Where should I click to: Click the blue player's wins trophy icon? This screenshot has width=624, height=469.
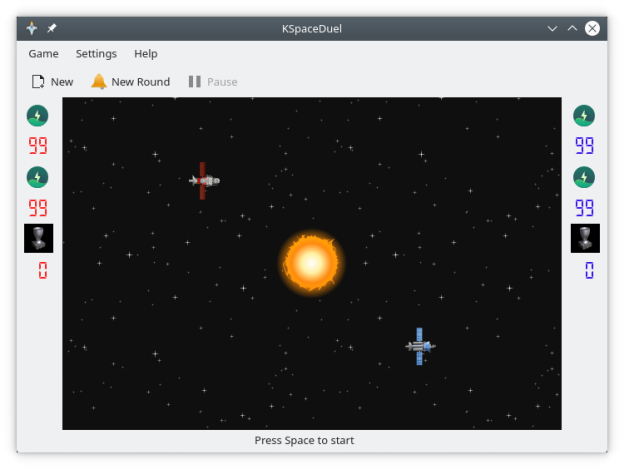pyautogui.click(x=585, y=238)
